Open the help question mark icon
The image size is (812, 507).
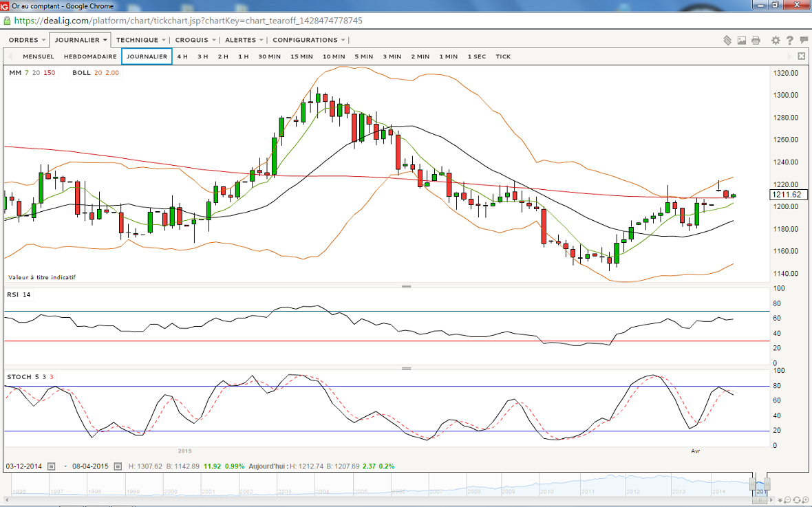click(x=789, y=41)
